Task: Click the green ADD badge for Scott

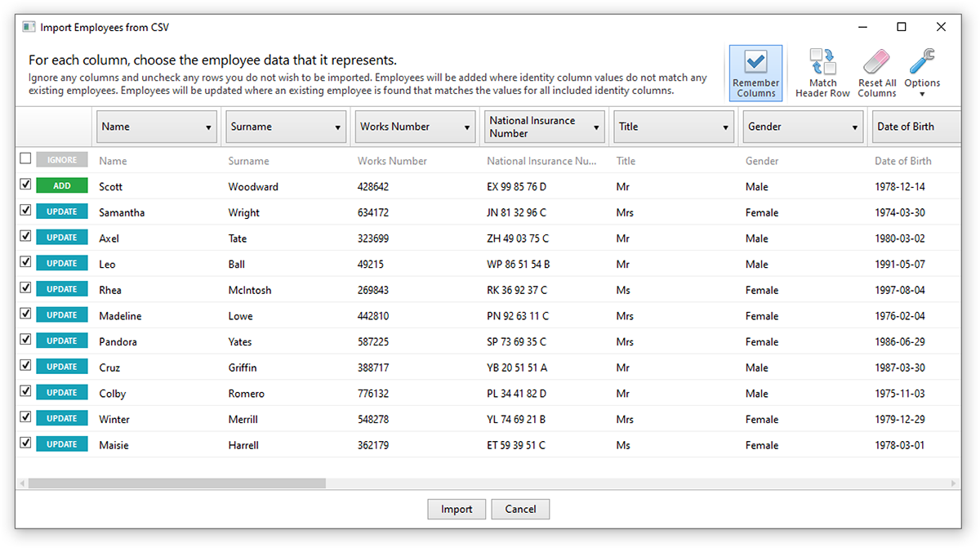Action: coord(62,186)
